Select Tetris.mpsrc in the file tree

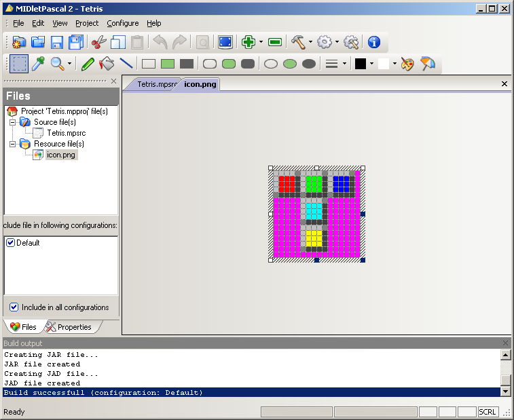[x=66, y=133]
